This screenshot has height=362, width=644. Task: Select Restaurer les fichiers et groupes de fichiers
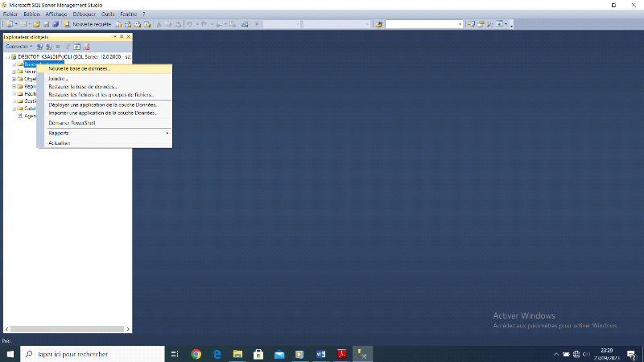(105, 94)
